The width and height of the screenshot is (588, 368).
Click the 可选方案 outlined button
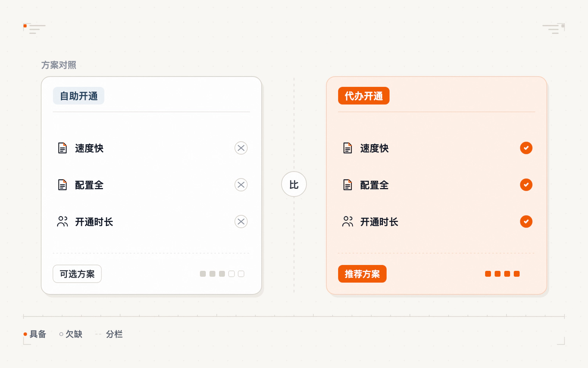(x=77, y=274)
